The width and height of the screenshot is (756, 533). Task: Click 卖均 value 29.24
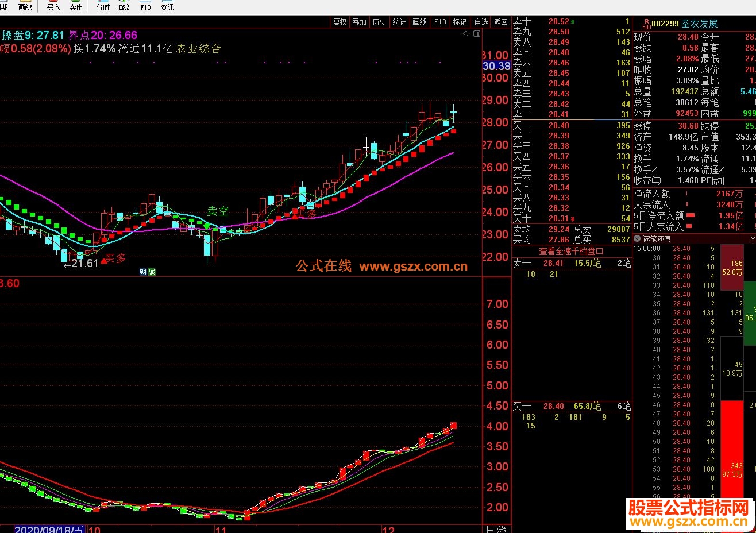point(559,229)
